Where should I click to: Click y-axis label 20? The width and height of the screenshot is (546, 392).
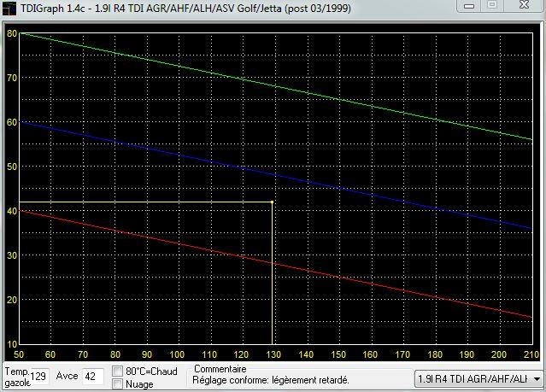pos(12,300)
